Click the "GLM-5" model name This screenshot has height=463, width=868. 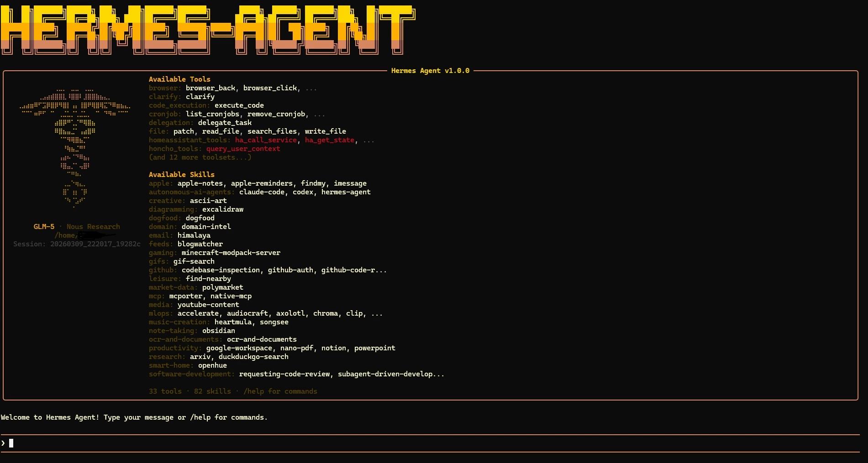[x=44, y=227]
